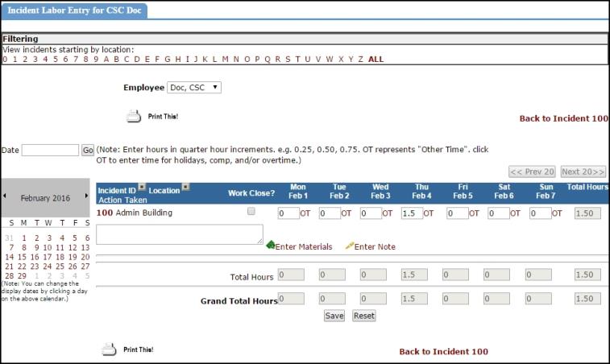The width and height of the screenshot is (610, 364).
Task: Click the Next 20 button
Action: [x=583, y=172]
